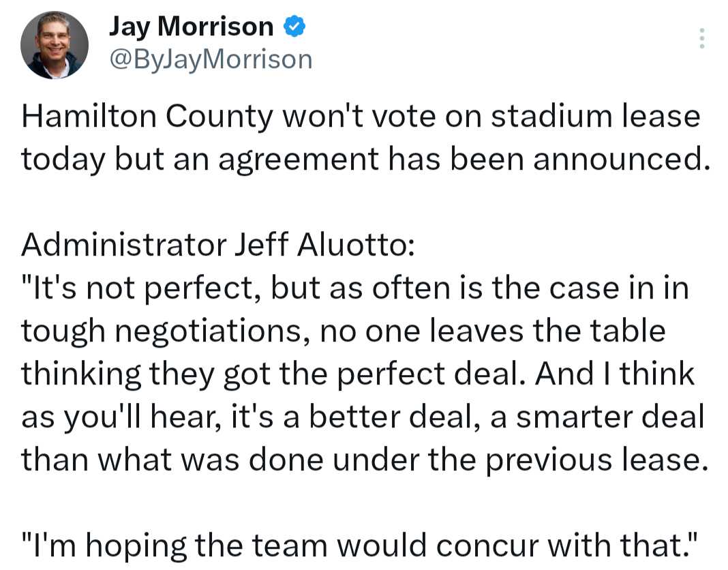Select the line beginning 'thinking they got the perfect deal'
Image resolution: width=728 pixels, height=570 pixels.
click(358, 374)
